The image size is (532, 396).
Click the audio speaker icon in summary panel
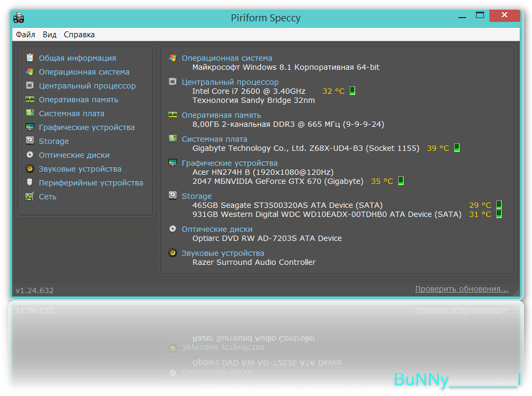pyautogui.click(x=173, y=253)
